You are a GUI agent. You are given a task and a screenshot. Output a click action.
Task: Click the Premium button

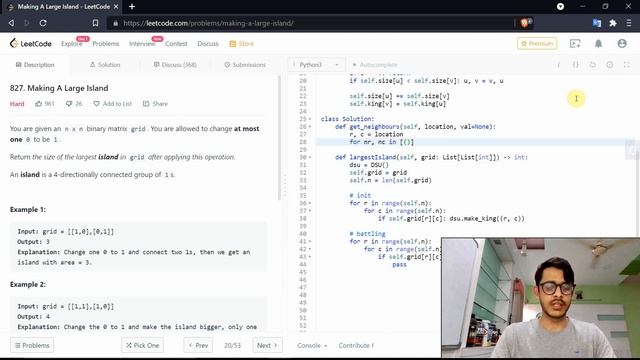pos(537,43)
